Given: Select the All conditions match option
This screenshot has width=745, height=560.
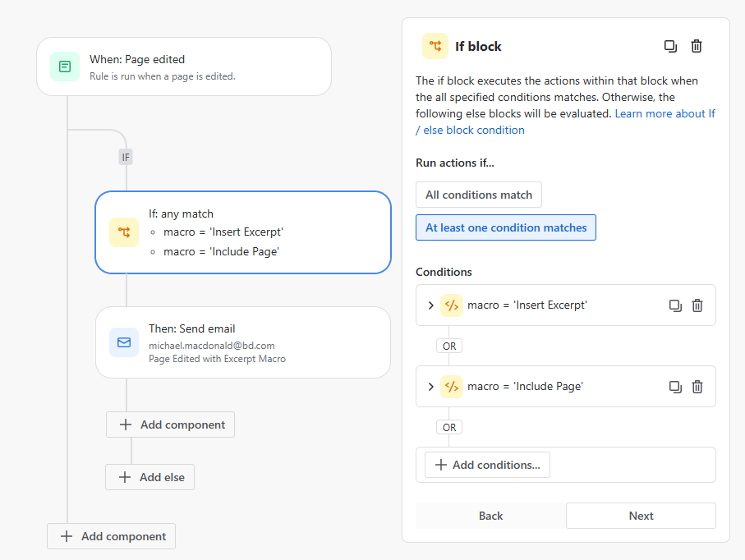Looking at the screenshot, I should [x=478, y=195].
